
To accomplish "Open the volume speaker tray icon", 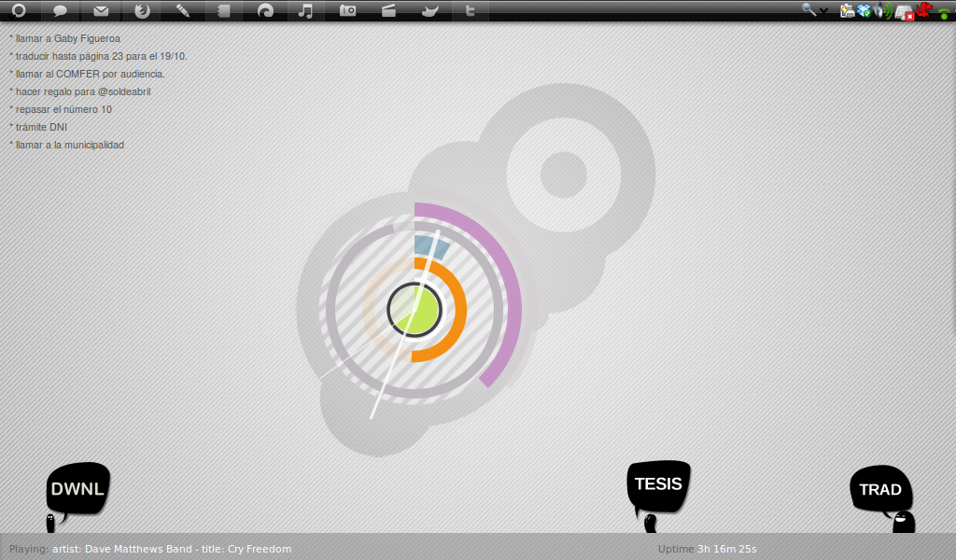I will [883, 11].
